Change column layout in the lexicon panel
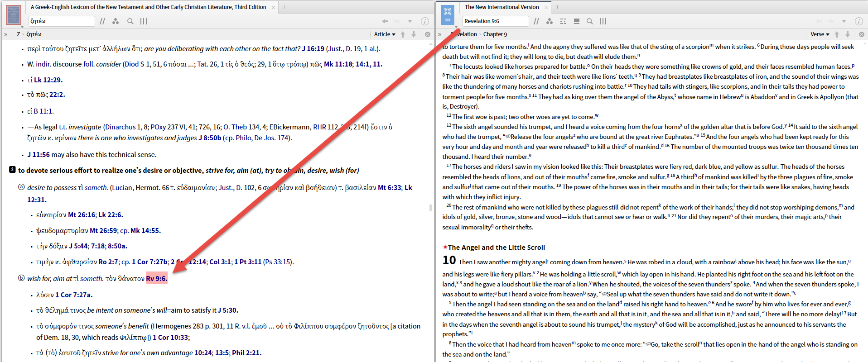This screenshot has height=362, width=868. click(144, 21)
